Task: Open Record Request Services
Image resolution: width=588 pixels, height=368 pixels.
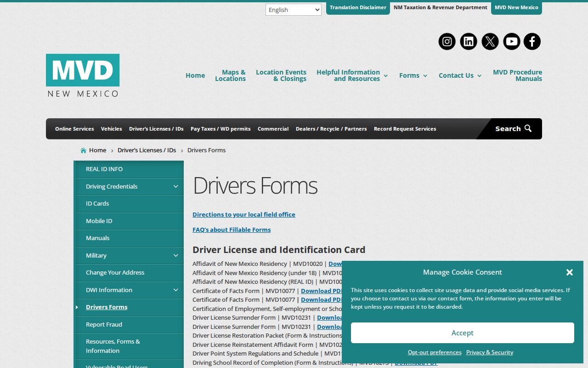Action: (x=405, y=129)
